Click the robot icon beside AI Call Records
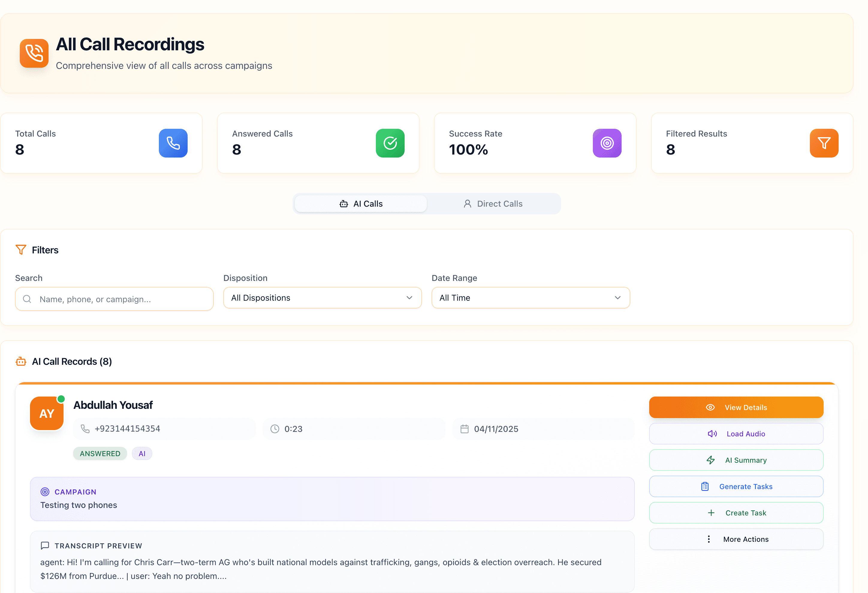Image resolution: width=868 pixels, height=593 pixels. (21, 361)
